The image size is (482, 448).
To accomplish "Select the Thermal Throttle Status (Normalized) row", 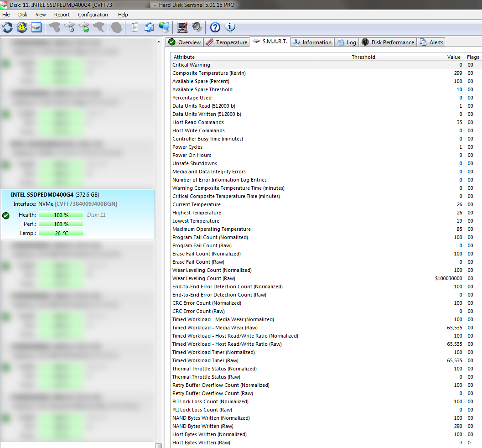I will pyautogui.click(x=326, y=369).
